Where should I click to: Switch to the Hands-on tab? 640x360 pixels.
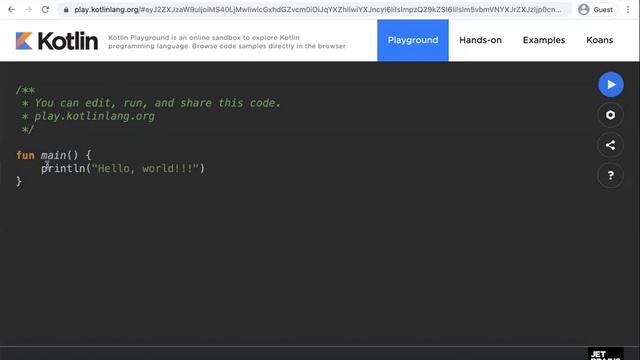tap(480, 40)
